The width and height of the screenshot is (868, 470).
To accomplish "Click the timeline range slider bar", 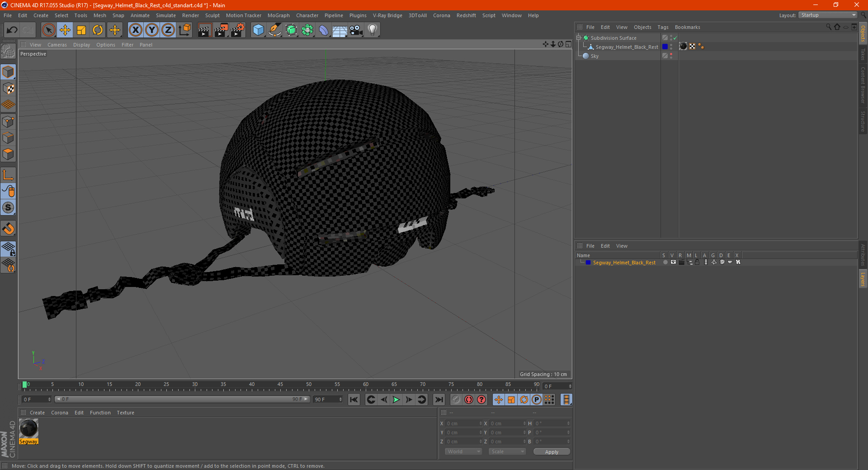I will [x=182, y=399].
